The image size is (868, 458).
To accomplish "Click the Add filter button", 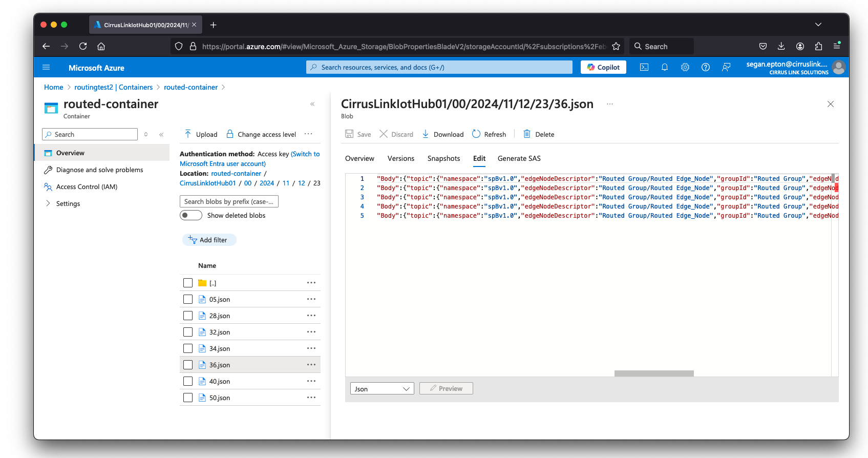I will (x=209, y=240).
